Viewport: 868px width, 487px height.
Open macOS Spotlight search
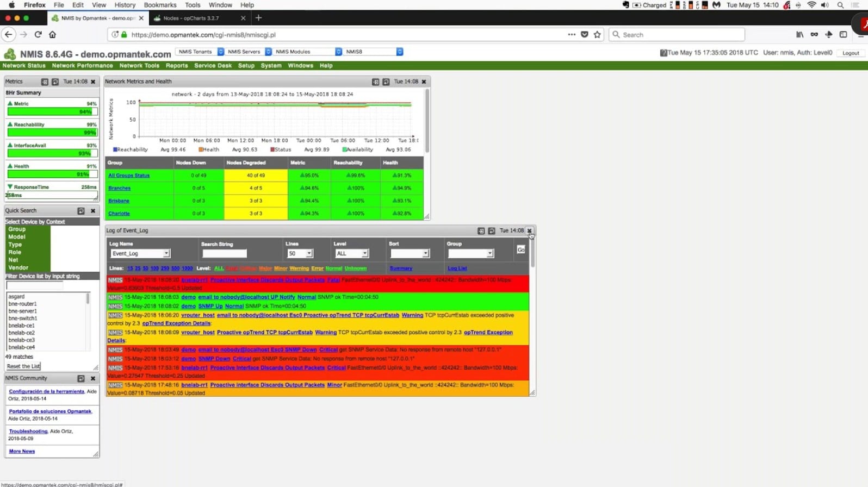840,5
